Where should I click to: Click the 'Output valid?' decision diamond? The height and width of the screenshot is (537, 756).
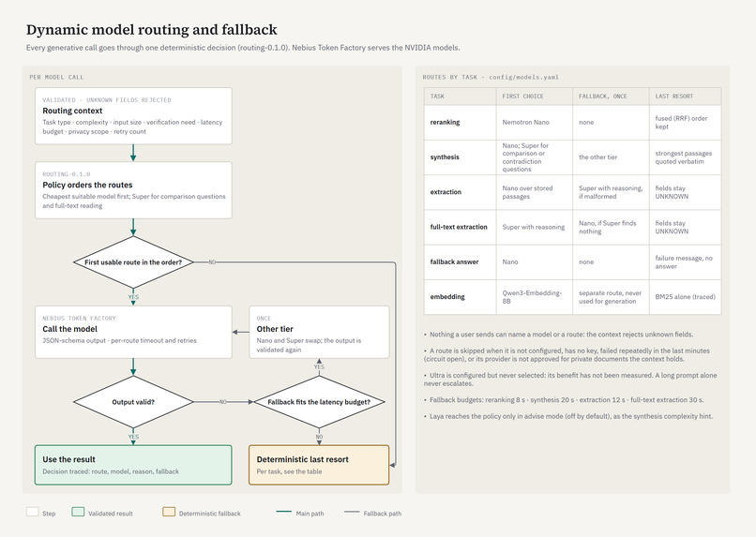coord(133,402)
